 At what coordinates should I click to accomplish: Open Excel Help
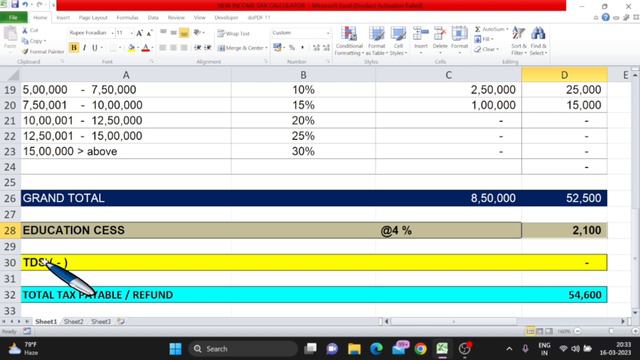pos(606,17)
